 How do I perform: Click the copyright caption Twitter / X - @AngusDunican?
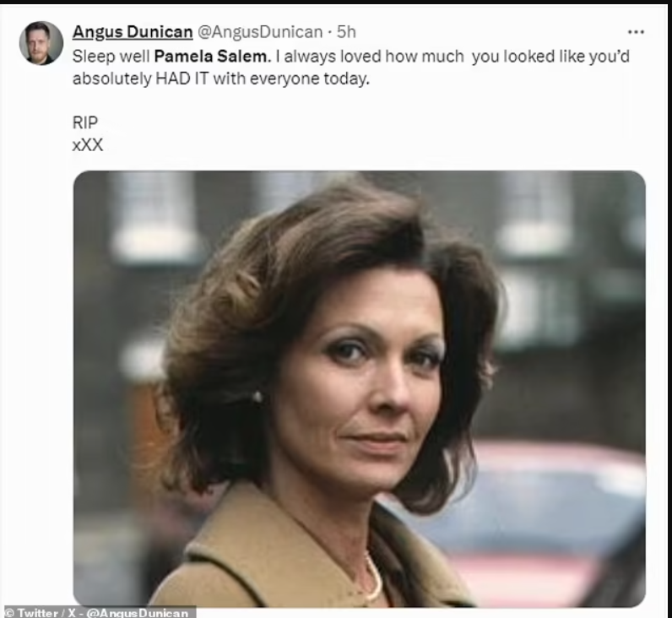click(x=97, y=612)
